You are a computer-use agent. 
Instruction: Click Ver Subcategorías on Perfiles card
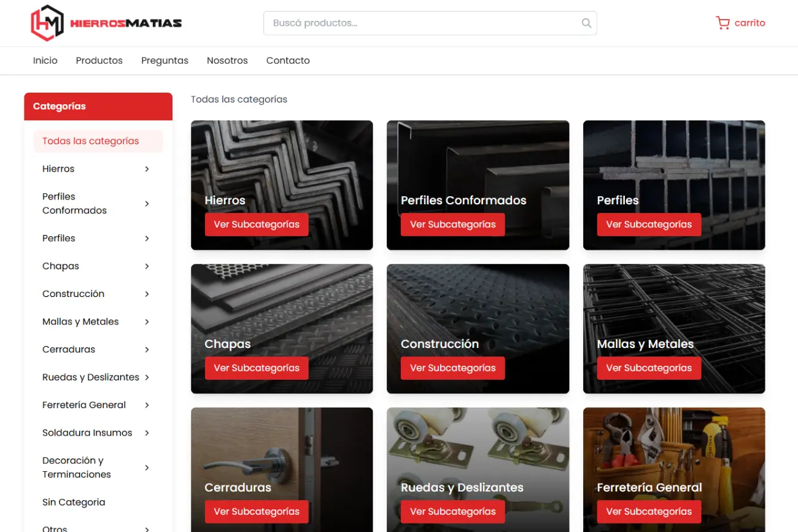point(649,225)
